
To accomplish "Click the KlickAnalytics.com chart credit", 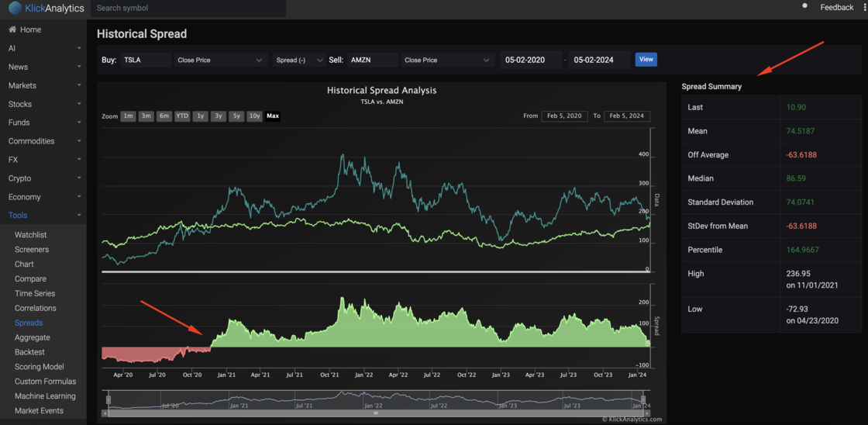I will point(632,420).
